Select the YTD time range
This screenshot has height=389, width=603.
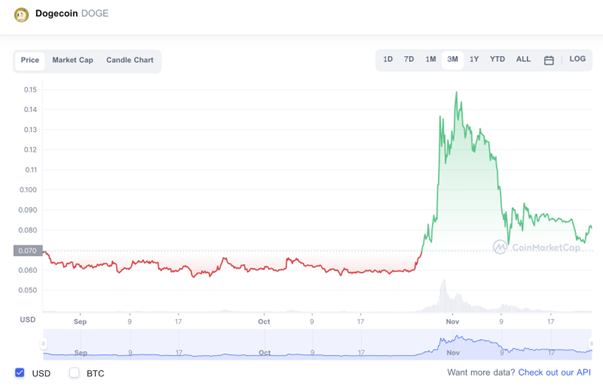pyautogui.click(x=497, y=60)
